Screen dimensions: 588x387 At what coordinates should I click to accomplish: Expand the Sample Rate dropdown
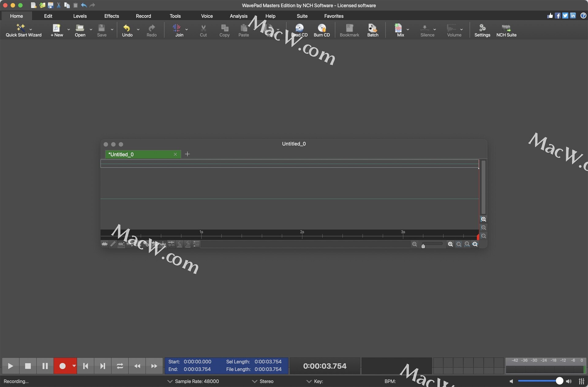pyautogui.click(x=170, y=381)
